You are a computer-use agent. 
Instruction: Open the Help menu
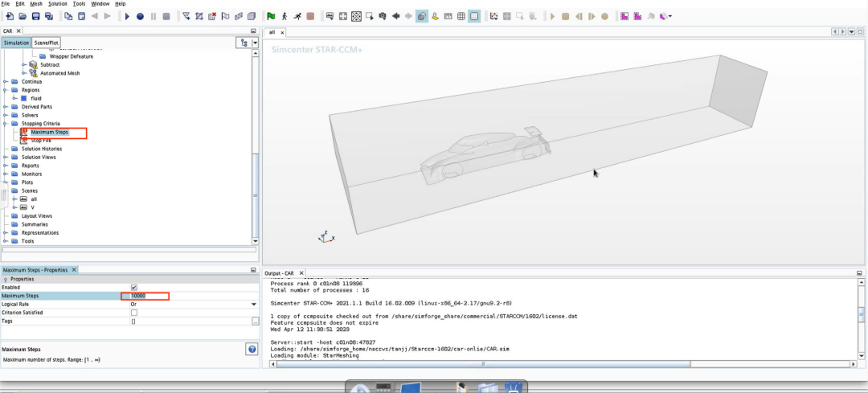[x=120, y=4]
